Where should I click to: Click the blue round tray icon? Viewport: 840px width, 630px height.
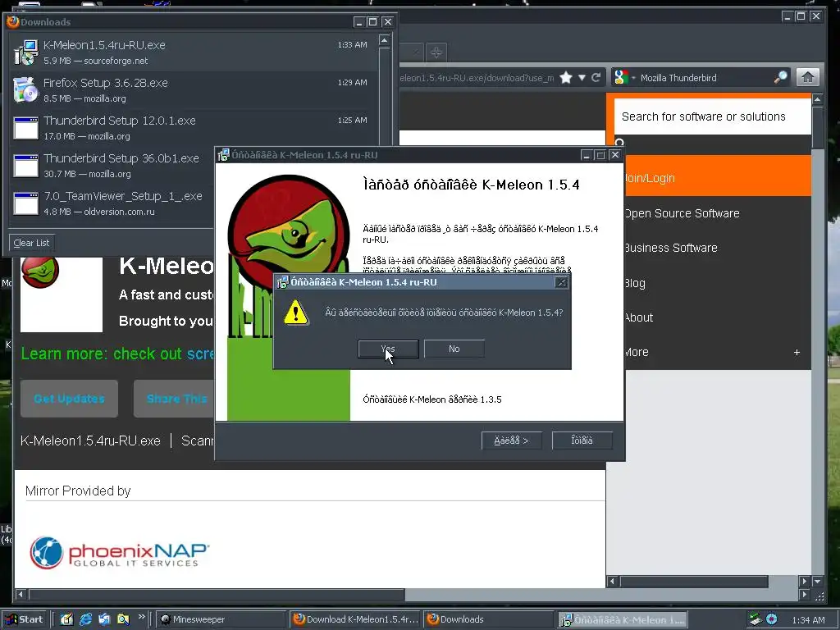(771, 619)
